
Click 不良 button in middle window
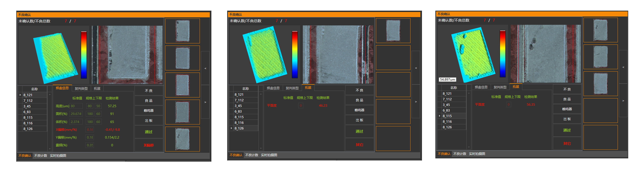[x=360, y=90]
